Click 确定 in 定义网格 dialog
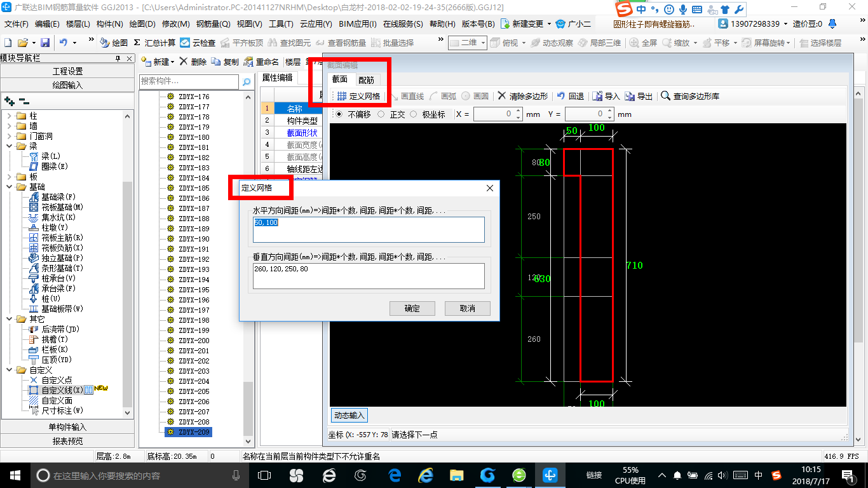868x488 pixels. pyautogui.click(x=412, y=308)
